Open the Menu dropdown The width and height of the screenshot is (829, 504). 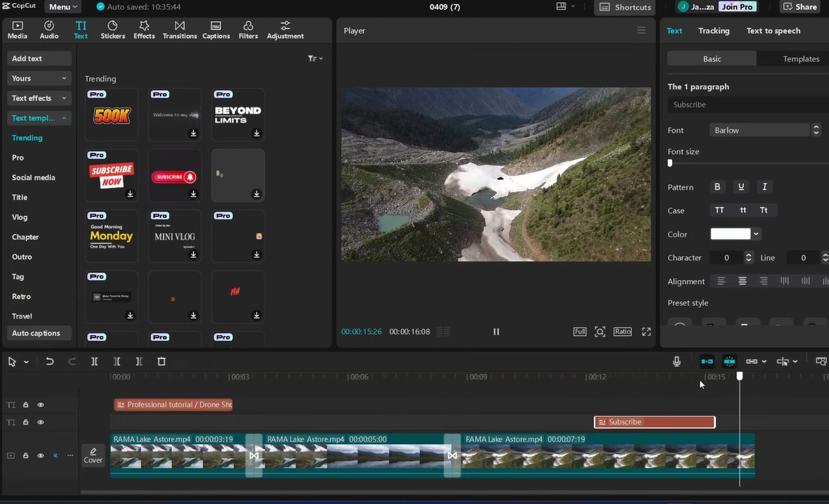(63, 7)
